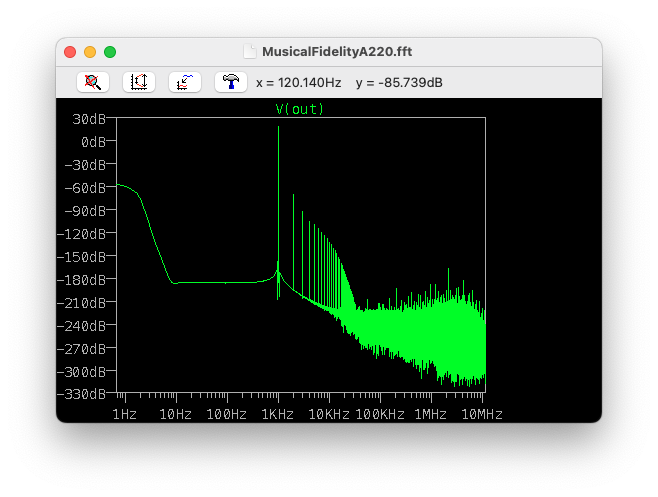658x497 pixels.
Task: Click the 1Hz horizontal axis label
Action: 125,415
